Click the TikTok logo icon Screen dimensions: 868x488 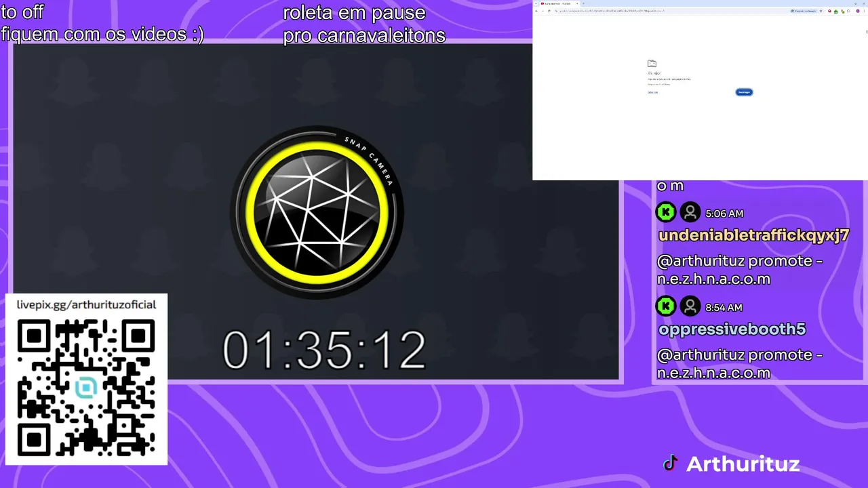[671, 464]
